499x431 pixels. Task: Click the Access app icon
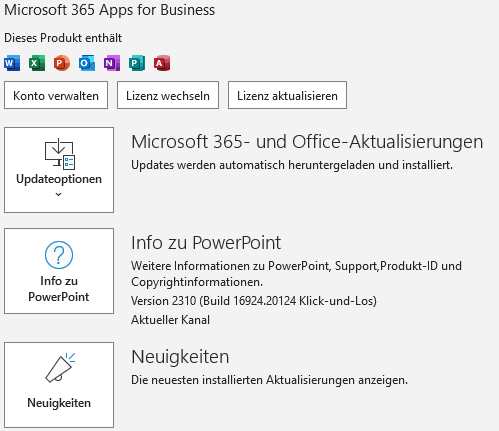pos(162,63)
